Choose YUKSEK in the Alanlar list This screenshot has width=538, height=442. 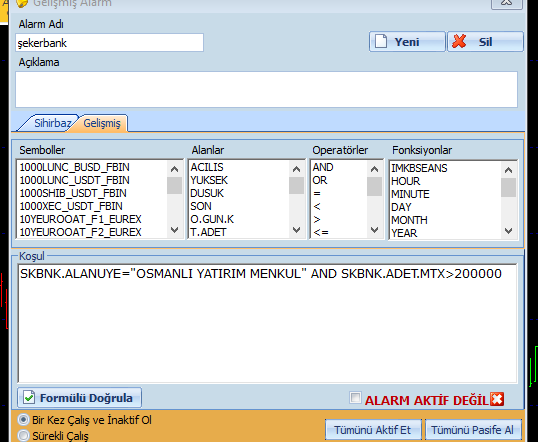pos(209,180)
